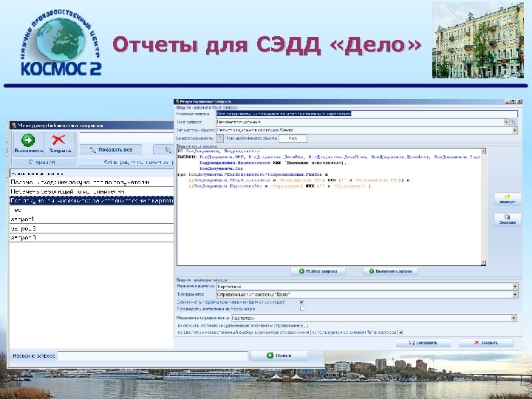Click the query editor window title icon
This screenshot has height=399, width=532.
[x=177, y=101]
